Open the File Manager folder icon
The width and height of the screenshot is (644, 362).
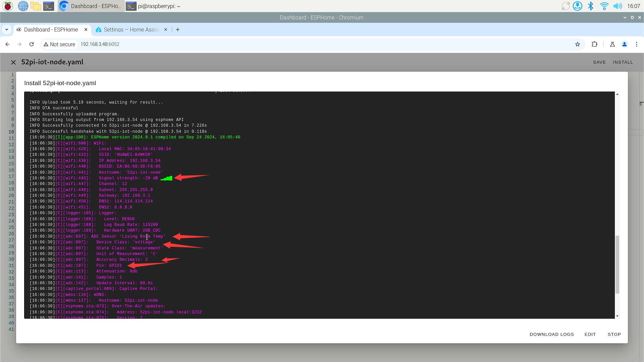(x=36, y=6)
